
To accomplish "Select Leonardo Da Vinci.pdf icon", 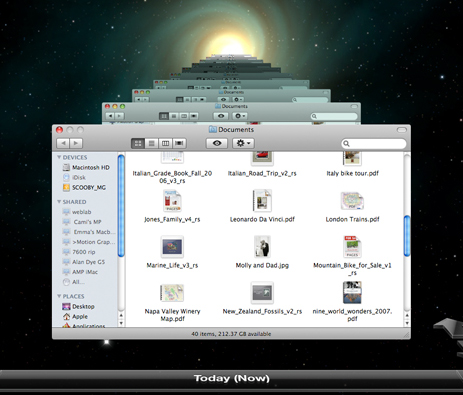I will [262, 201].
